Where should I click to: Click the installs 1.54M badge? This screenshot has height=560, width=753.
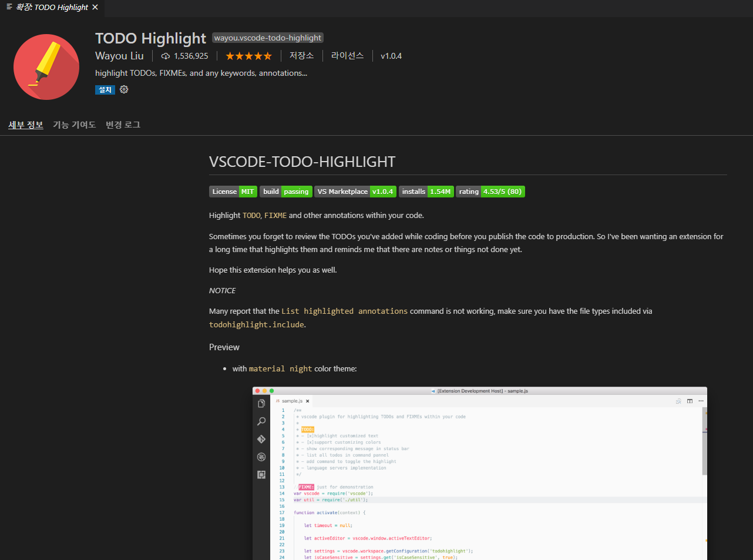(426, 192)
